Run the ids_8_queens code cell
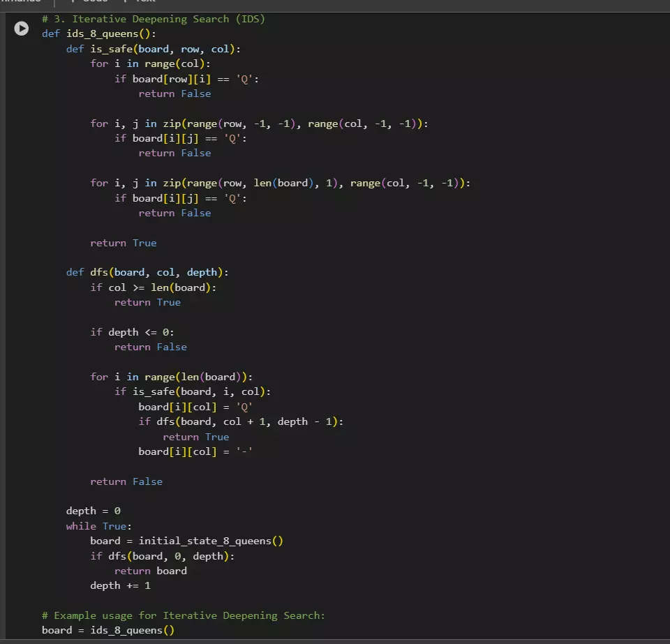Image resolution: width=670 pixels, height=644 pixels. (x=22, y=29)
